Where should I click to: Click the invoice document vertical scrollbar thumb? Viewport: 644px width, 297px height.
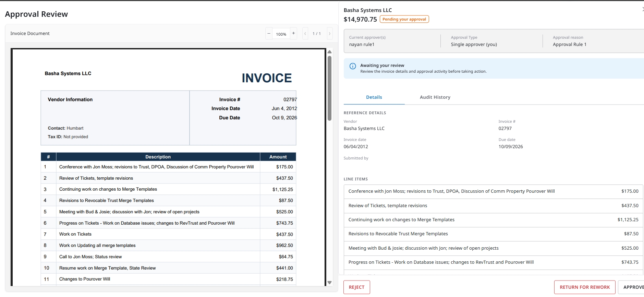click(329, 88)
